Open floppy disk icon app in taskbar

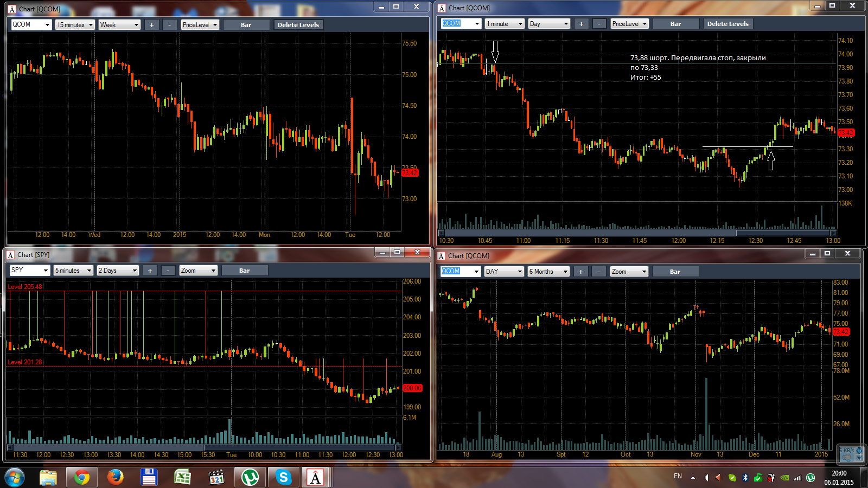(x=149, y=477)
